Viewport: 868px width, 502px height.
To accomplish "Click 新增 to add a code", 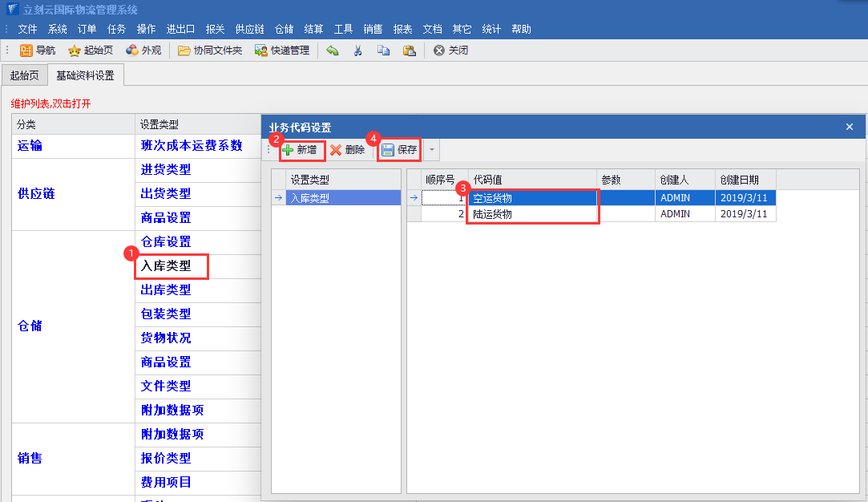I will point(300,150).
